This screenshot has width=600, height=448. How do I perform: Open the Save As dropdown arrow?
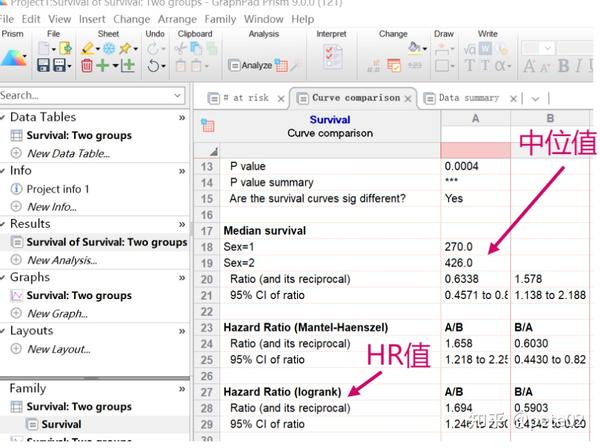pyautogui.click(x=69, y=66)
